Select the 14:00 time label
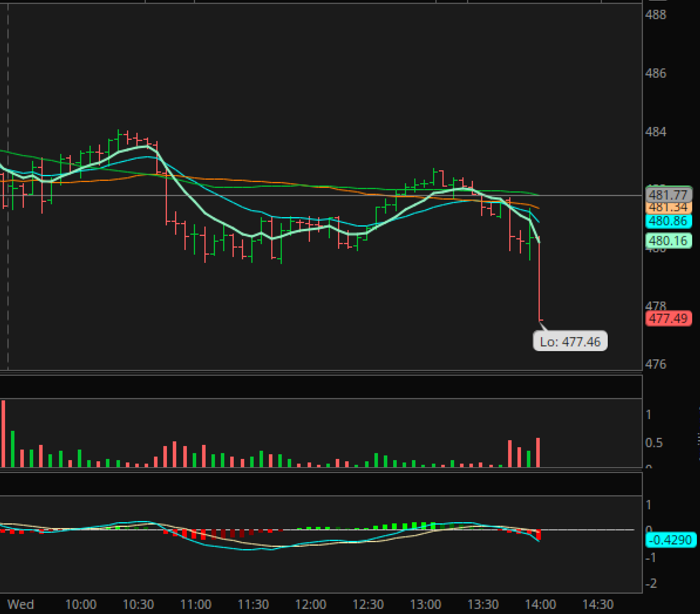Screen dimensions: 700x614 point(541,605)
